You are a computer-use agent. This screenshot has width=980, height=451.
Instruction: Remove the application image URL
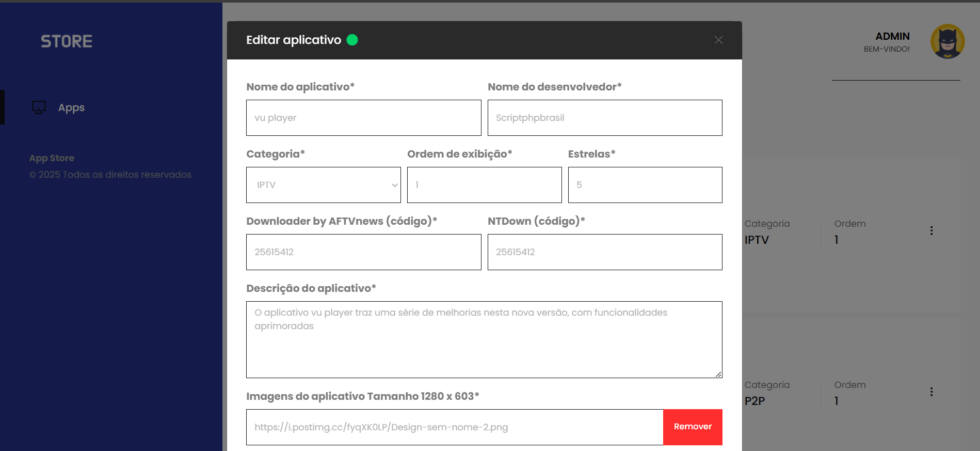[x=693, y=427]
